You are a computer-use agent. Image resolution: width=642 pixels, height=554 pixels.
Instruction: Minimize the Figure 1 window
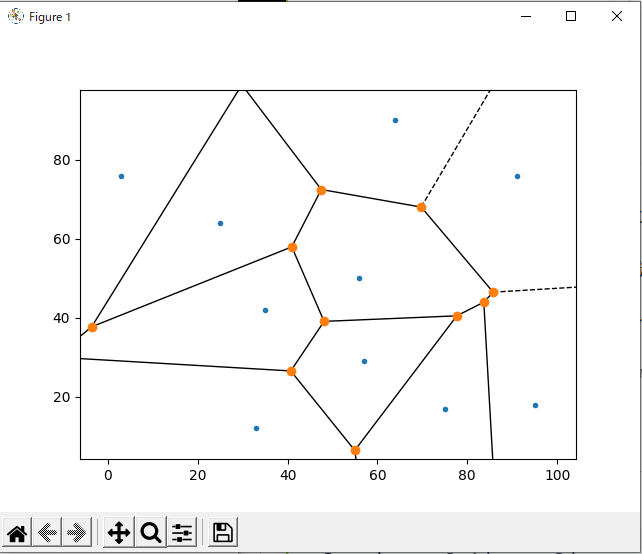(x=526, y=16)
